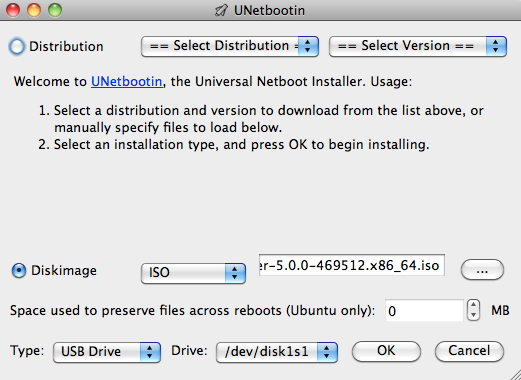This screenshot has width=521, height=380.
Task: Click the browse button with three dots
Action: point(482,270)
